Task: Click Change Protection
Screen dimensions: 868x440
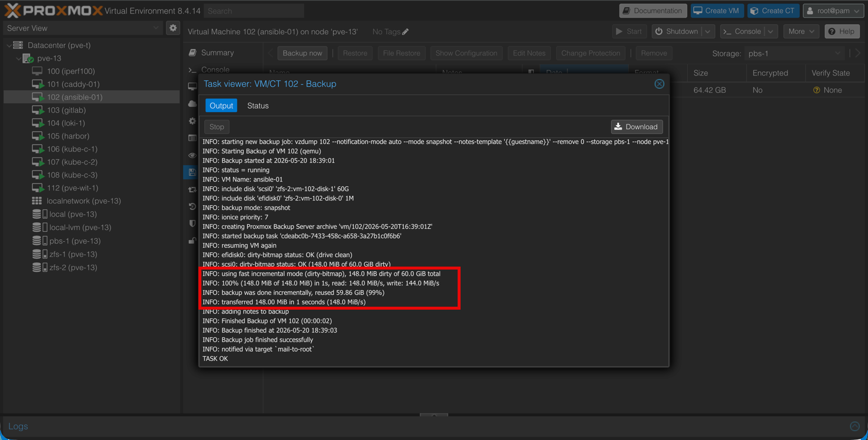Action: 590,53
